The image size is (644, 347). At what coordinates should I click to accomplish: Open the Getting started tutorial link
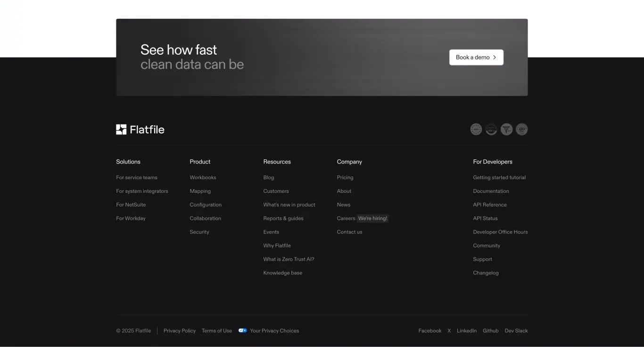point(499,178)
